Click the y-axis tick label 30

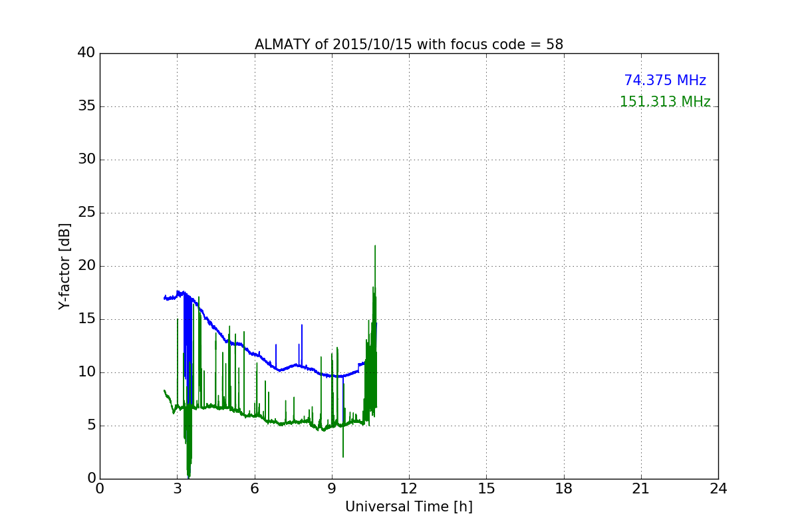(x=86, y=160)
